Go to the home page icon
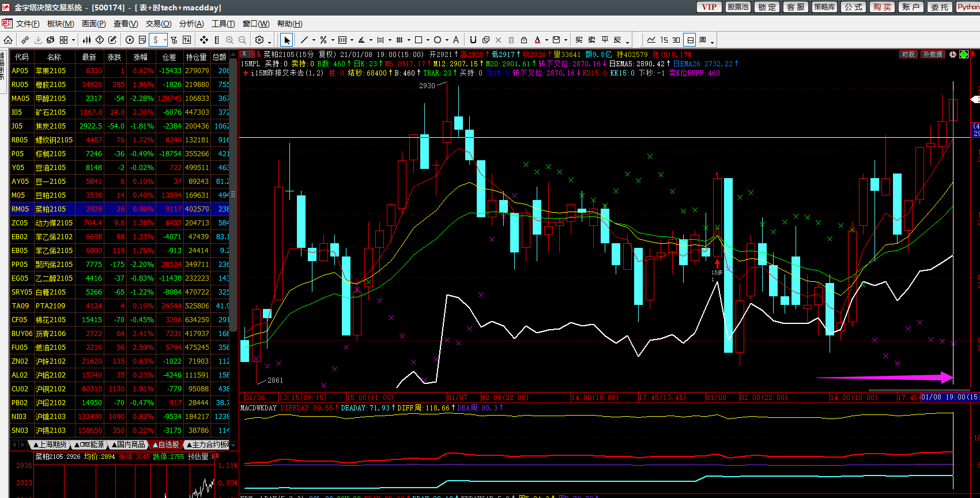The width and height of the screenshot is (980, 498). [8, 40]
